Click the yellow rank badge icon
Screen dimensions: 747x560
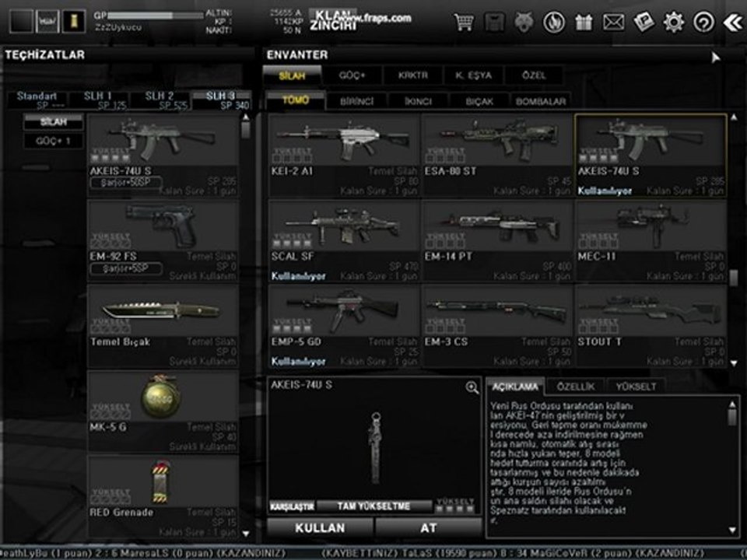pyautogui.click(x=75, y=22)
